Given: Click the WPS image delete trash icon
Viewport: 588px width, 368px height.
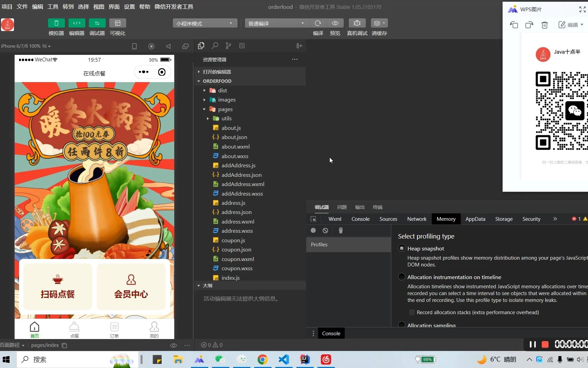Looking at the screenshot, I should coord(544,25).
